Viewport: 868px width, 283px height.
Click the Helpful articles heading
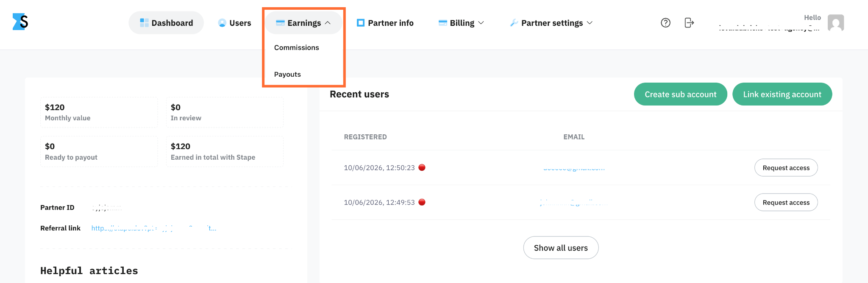click(89, 271)
